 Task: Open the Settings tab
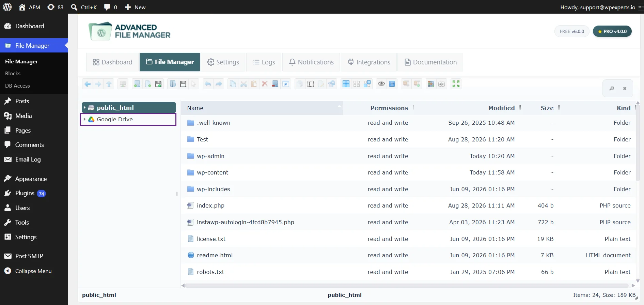pyautogui.click(x=223, y=62)
